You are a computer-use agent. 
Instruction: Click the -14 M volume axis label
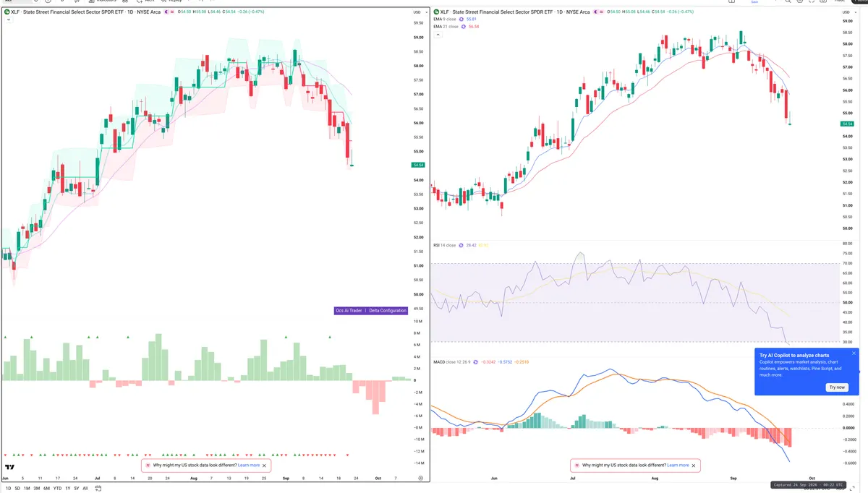tap(417, 462)
